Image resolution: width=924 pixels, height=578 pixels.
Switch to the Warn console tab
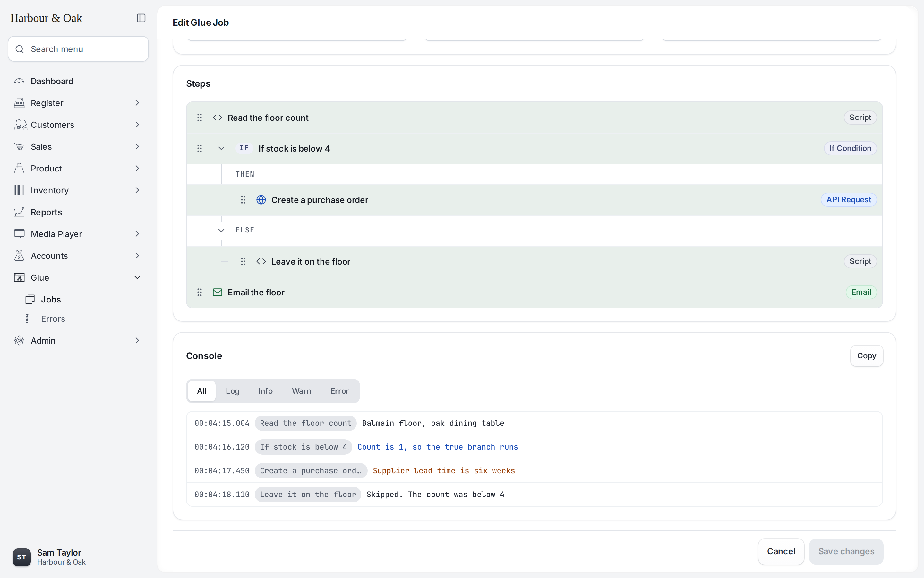click(x=301, y=391)
